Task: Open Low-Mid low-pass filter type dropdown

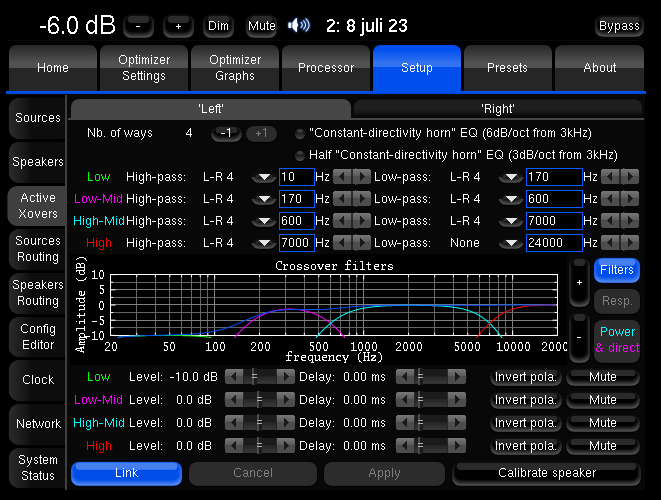Action: (x=510, y=199)
